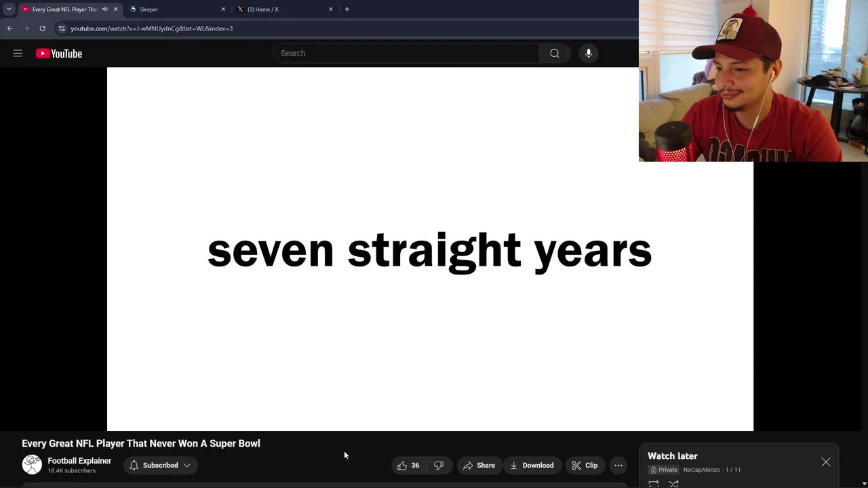Mute the YouTube tab via speaker icon
The width and height of the screenshot is (868, 488).
[104, 9]
